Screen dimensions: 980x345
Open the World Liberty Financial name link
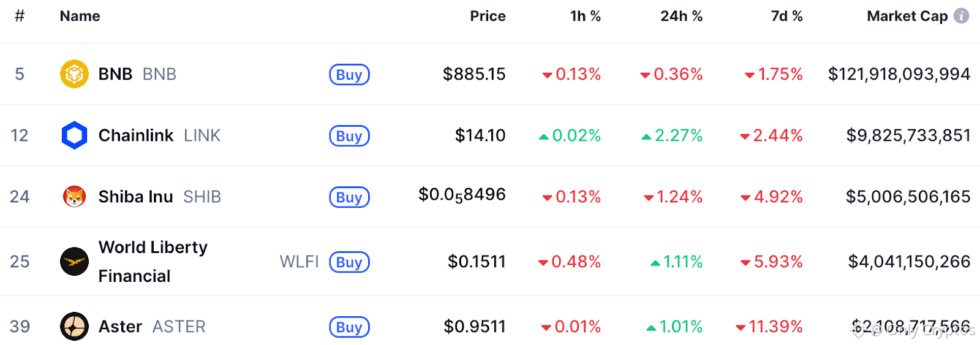(x=153, y=262)
